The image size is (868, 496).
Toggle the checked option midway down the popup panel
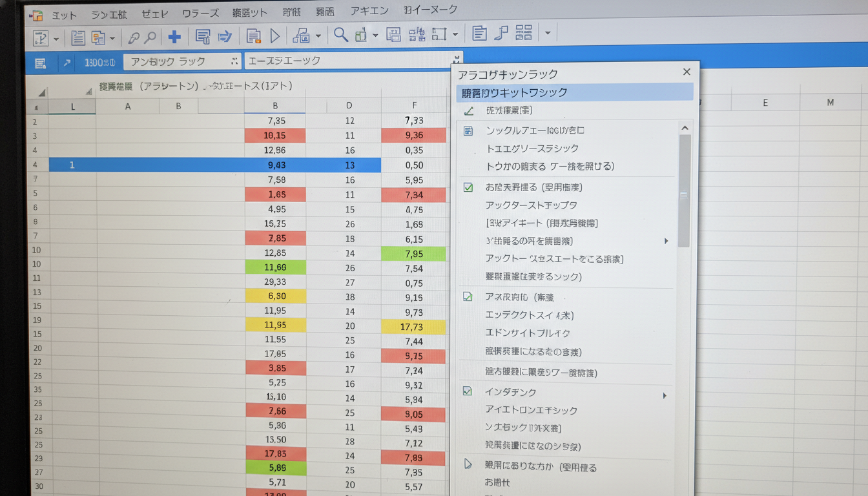tap(468, 297)
